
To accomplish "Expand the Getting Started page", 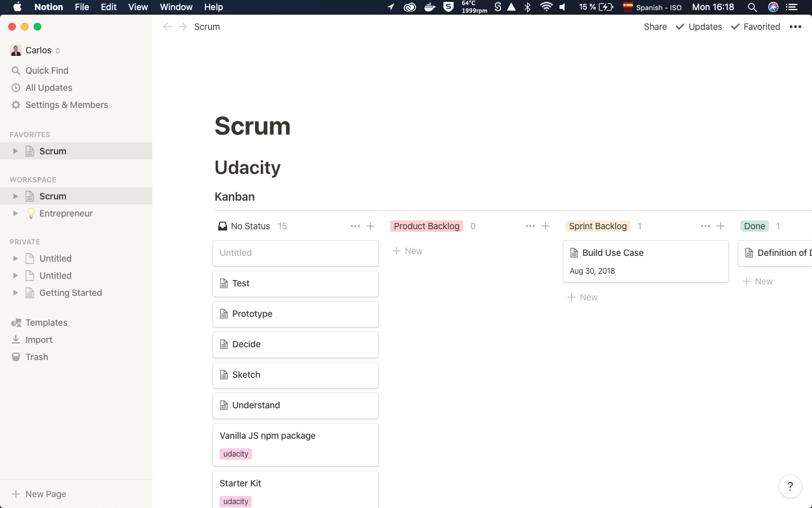I will (16, 293).
